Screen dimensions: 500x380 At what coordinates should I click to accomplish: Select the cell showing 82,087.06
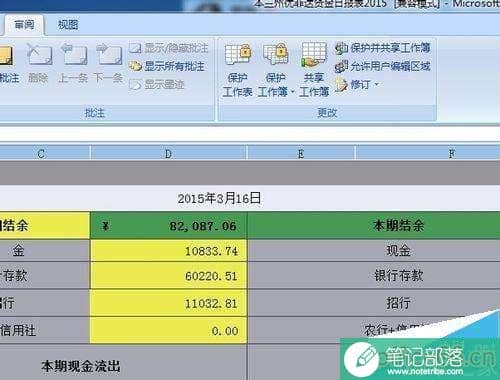click(168, 226)
